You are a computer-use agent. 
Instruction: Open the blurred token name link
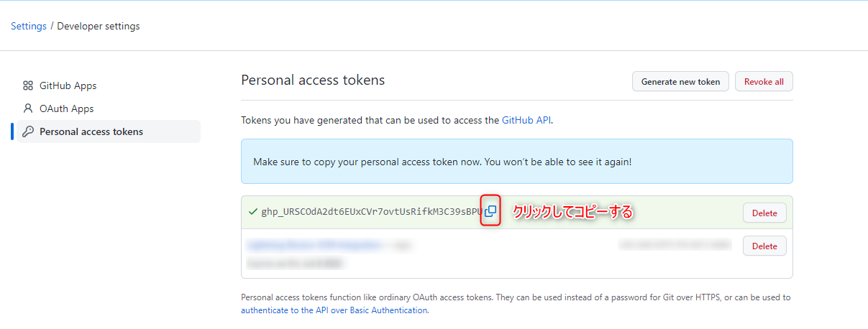pos(314,246)
